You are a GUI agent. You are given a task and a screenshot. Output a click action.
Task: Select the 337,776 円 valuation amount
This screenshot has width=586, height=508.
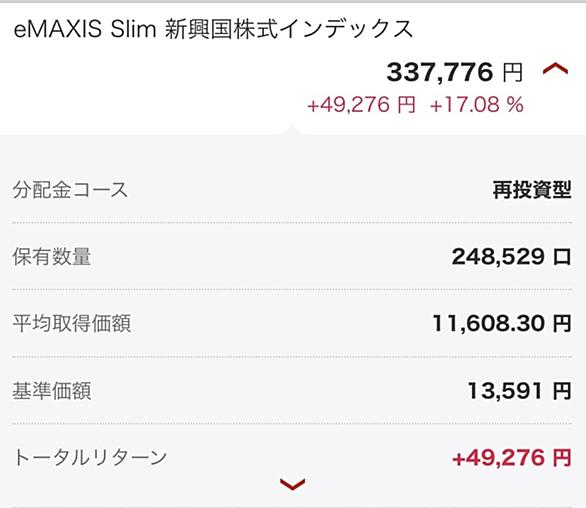click(x=454, y=72)
